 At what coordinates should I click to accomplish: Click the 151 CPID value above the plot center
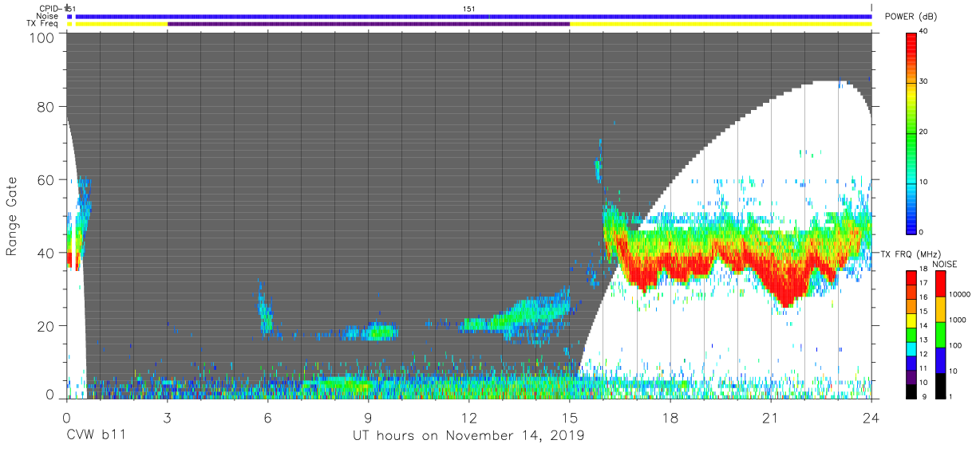pos(470,9)
